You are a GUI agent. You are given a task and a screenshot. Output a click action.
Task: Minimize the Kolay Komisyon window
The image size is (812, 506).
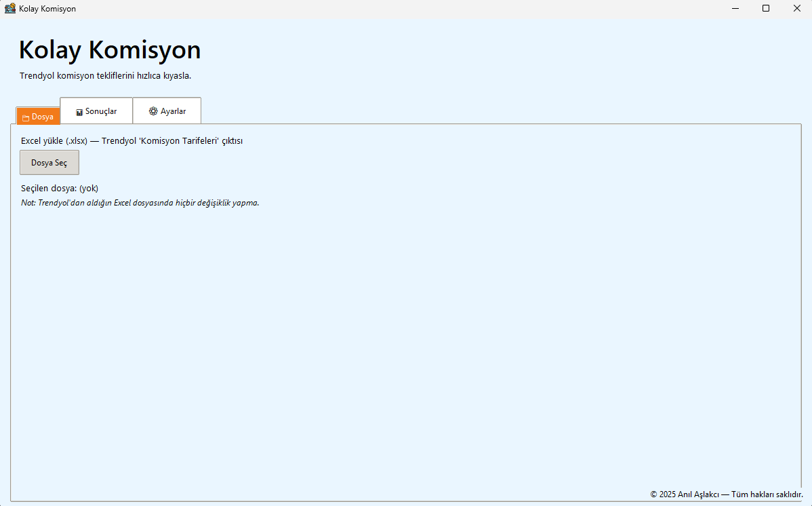pyautogui.click(x=735, y=8)
